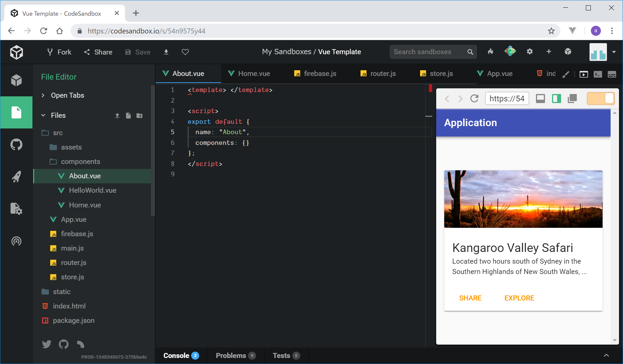Open the Deployment rocket panel
Screen dimensions: 623x364
coord(16,177)
